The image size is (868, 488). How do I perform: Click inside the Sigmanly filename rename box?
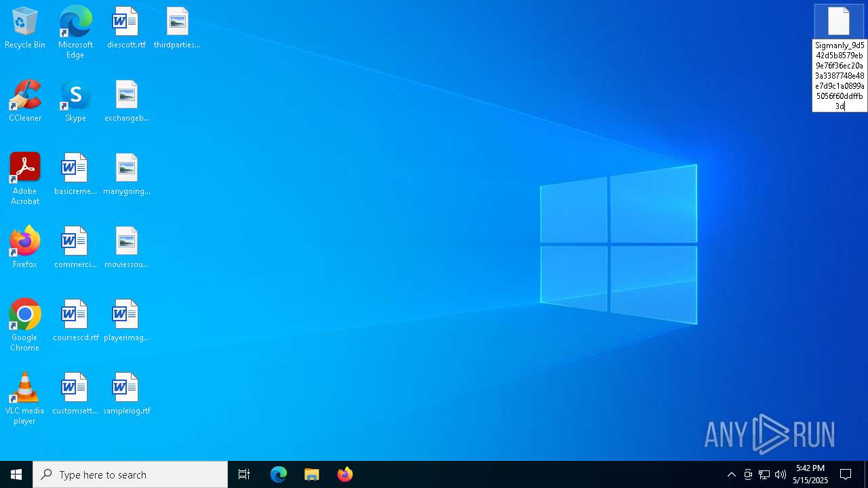point(840,76)
